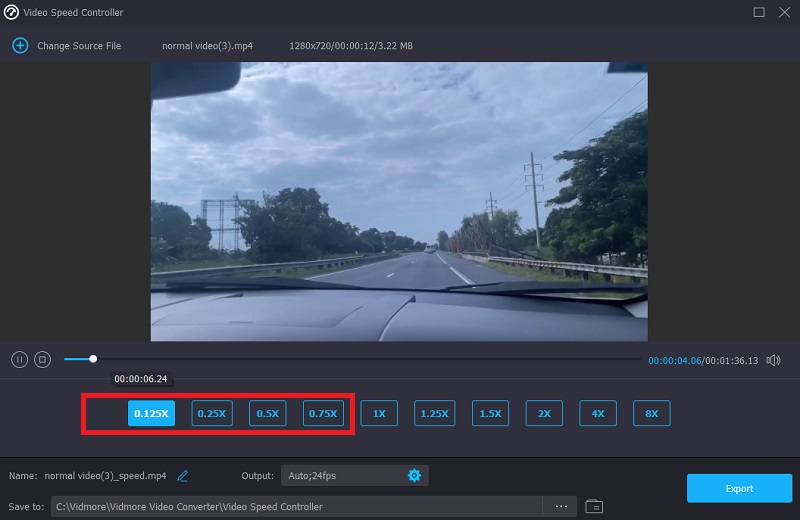Select 0.125X playback speed
The width and height of the screenshot is (800, 520).
click(x=151, y=413)
